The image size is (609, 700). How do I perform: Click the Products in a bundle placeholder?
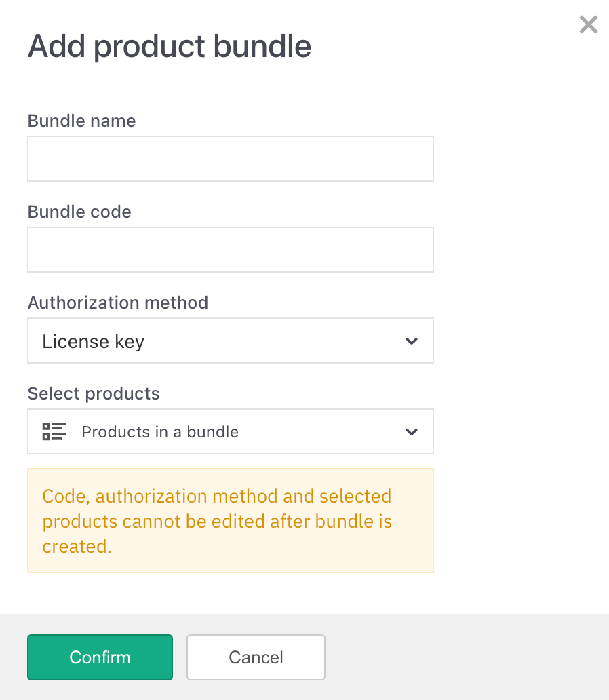(x=160, y=432)
